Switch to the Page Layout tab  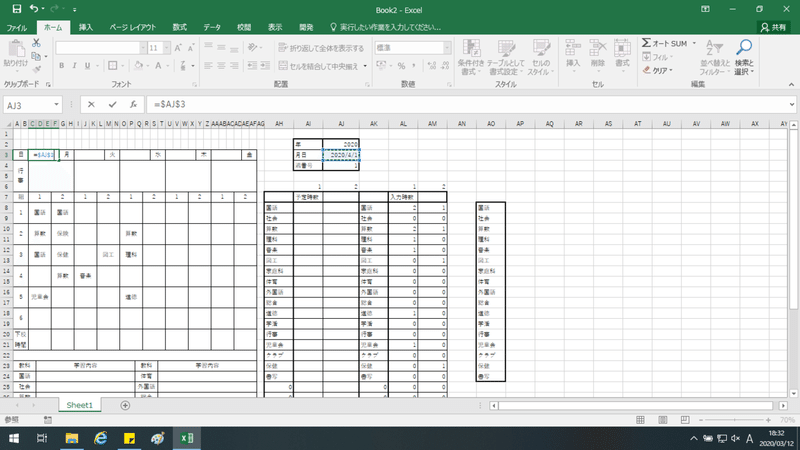click(133, 27)
